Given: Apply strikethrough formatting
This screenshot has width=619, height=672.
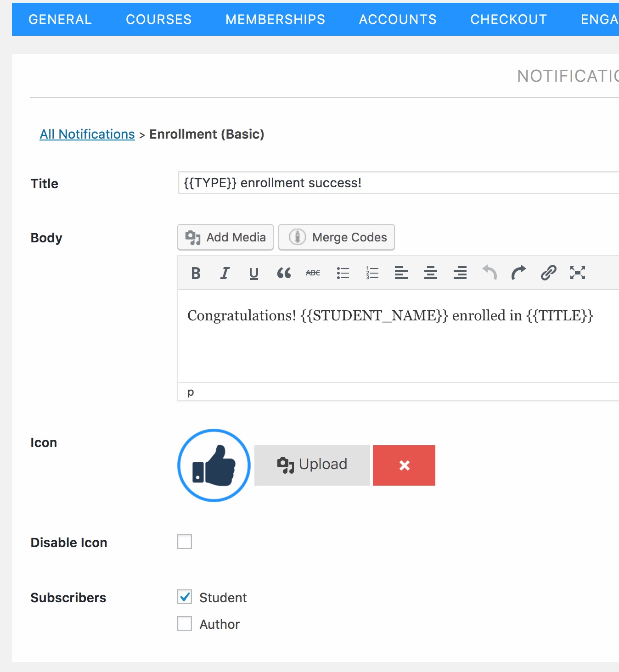Looking at the screenshot, I should [x=312, y=273].
